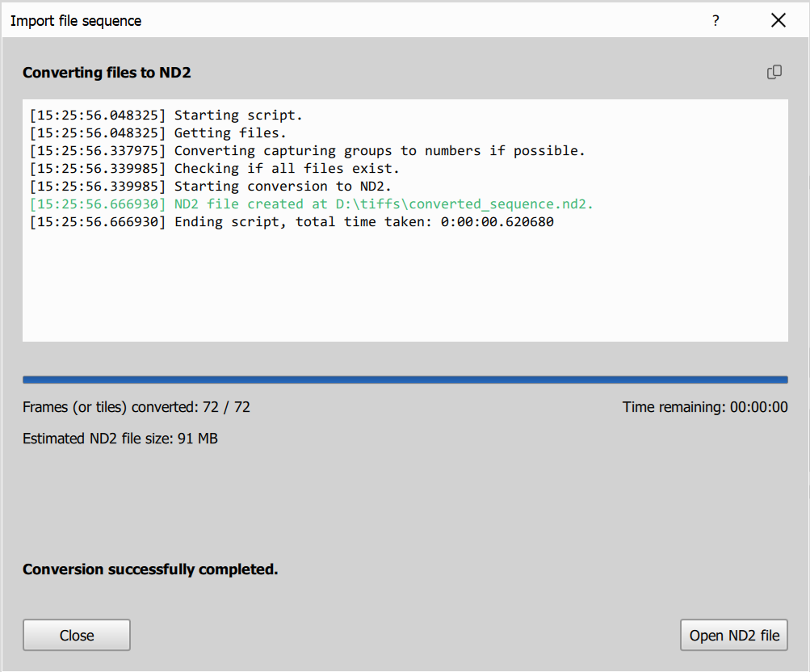The image size is (810, 672).
Task: Click the X to close the dialog
Action: [778, 20]
